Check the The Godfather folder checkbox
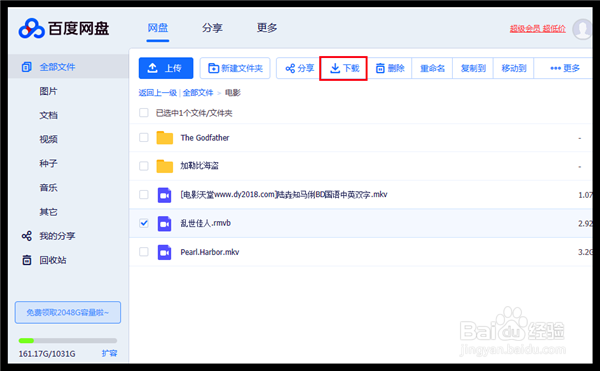The image size is (600, 371). (x=143, y=137)
